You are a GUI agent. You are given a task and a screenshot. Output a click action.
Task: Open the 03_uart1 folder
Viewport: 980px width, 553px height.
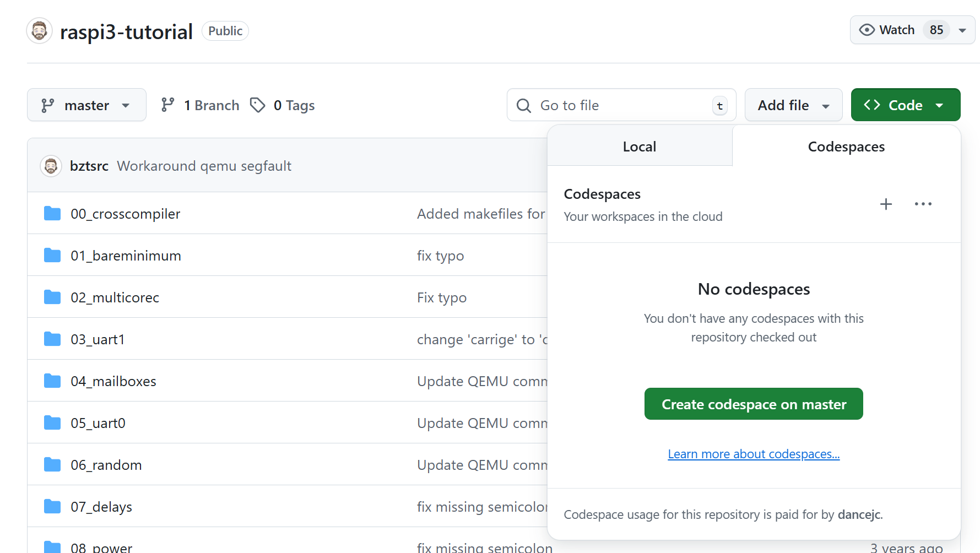(98, 339)
